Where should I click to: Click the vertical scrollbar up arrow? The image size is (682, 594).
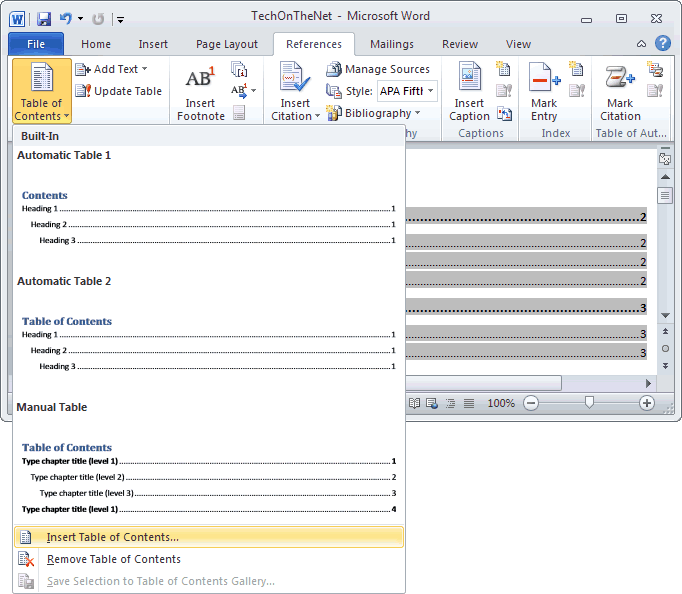665,177
